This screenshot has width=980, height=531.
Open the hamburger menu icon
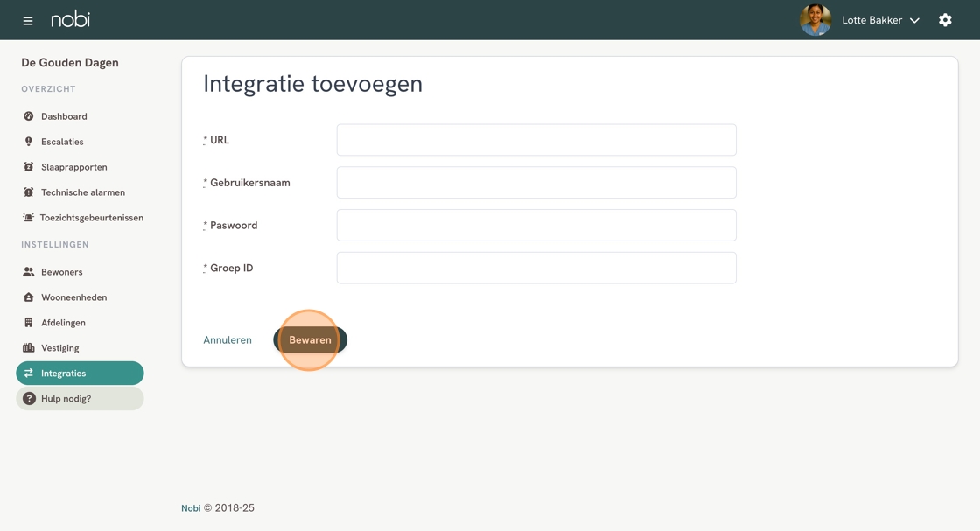click(28, 20)
